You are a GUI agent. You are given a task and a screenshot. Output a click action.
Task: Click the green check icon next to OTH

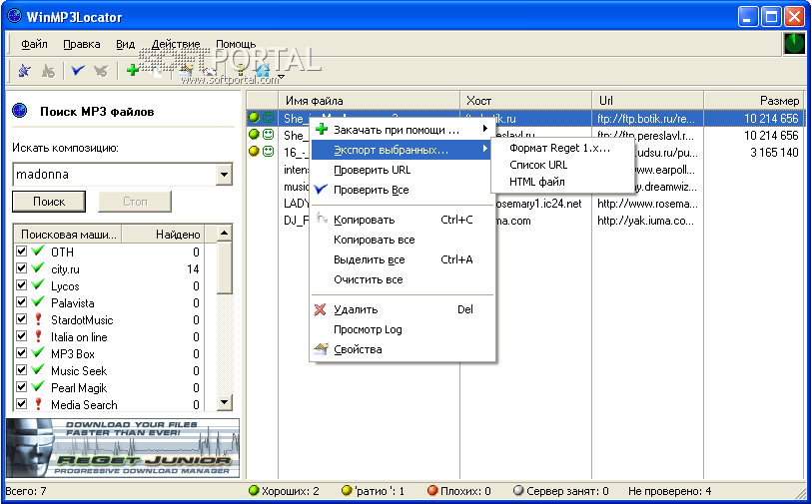point(37,251)
